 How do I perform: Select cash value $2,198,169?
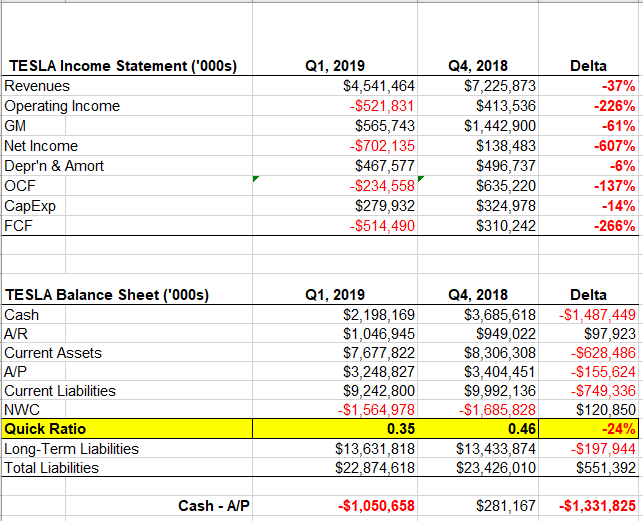click(x=379, y=315)
